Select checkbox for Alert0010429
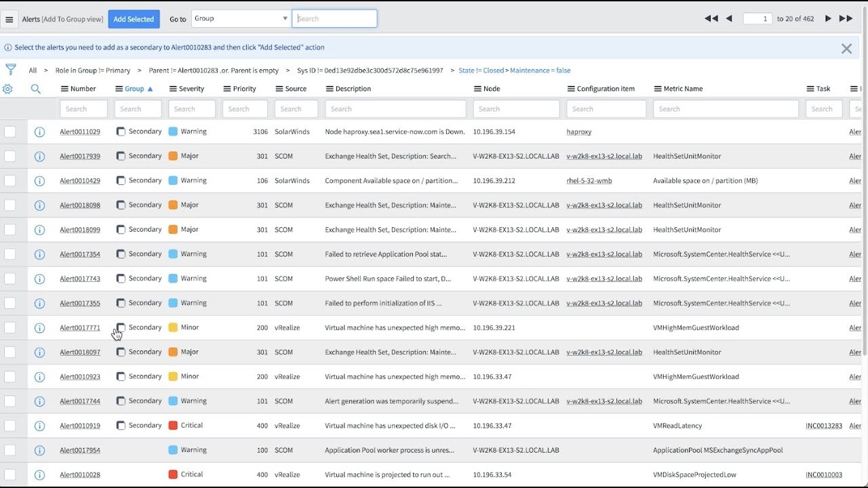The image size is (868, 488). (x=9, y=180)
